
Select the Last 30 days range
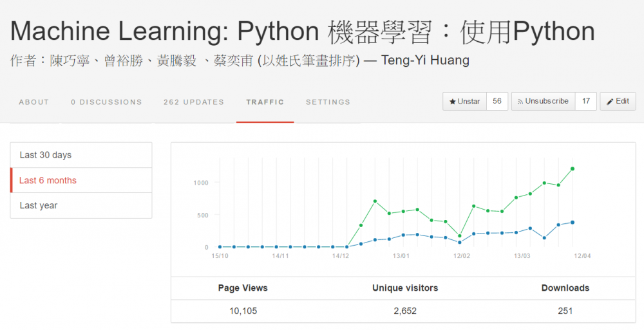pyautogui.click(x=81, y=155)
